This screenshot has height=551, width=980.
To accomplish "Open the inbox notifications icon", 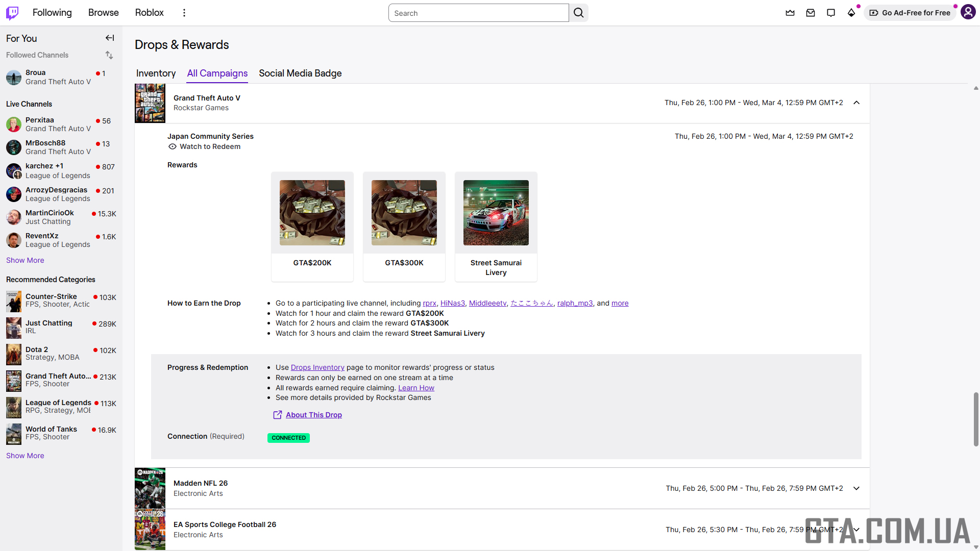I will [x=811, y=13].
